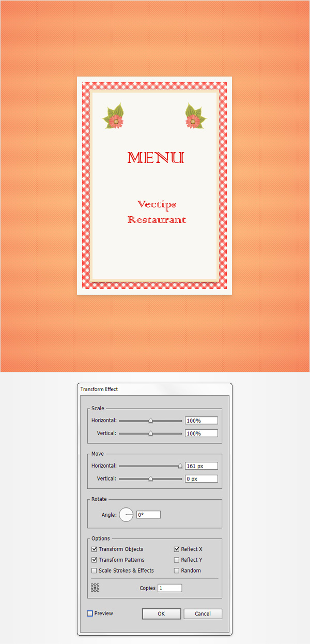Click the left flower graphic on the menu
The height and width of the screenshot is (644, 310).
click(114, 116)
